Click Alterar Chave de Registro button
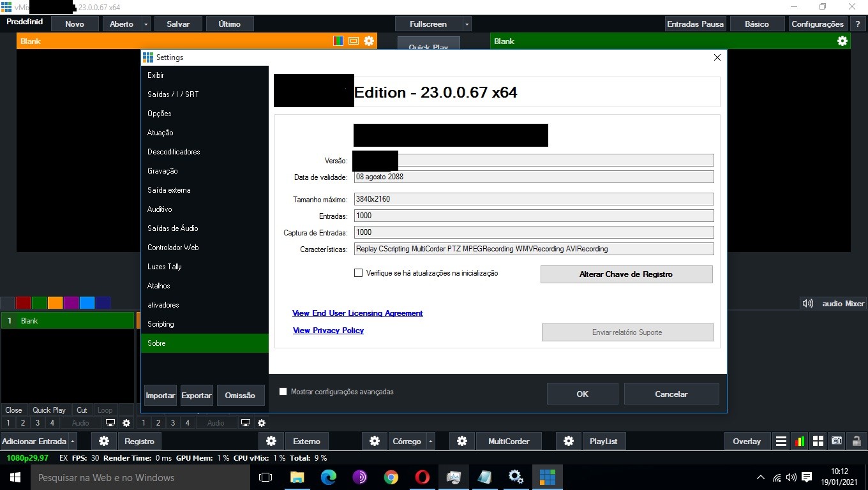This screenshot has width=868, height=490. [626, 274]
